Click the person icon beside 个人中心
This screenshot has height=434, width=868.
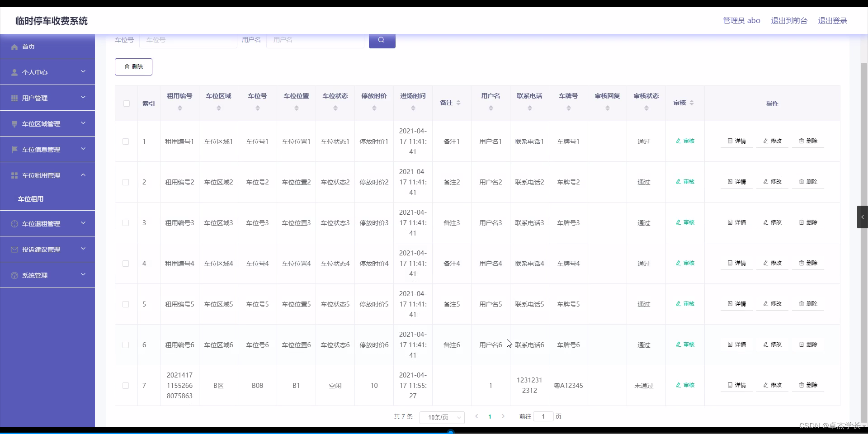pyautogui.click(x=14, y=72)
